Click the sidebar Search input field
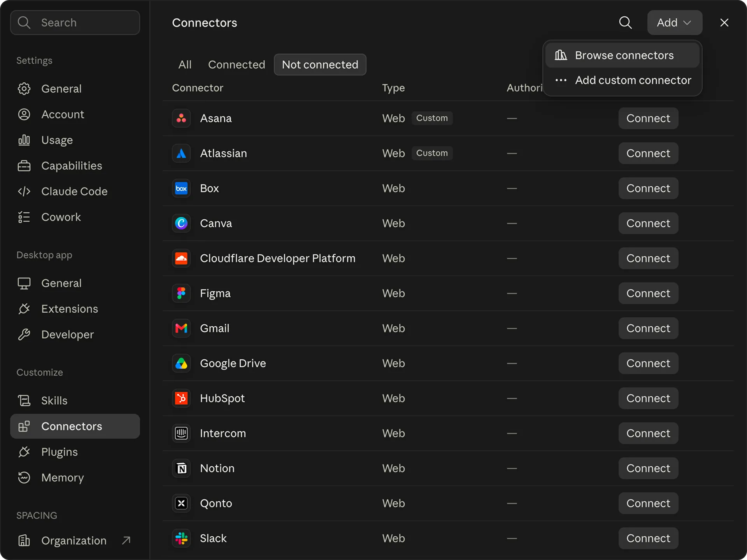The height and width of the screenshot is (560, 747). click(75, 23)
